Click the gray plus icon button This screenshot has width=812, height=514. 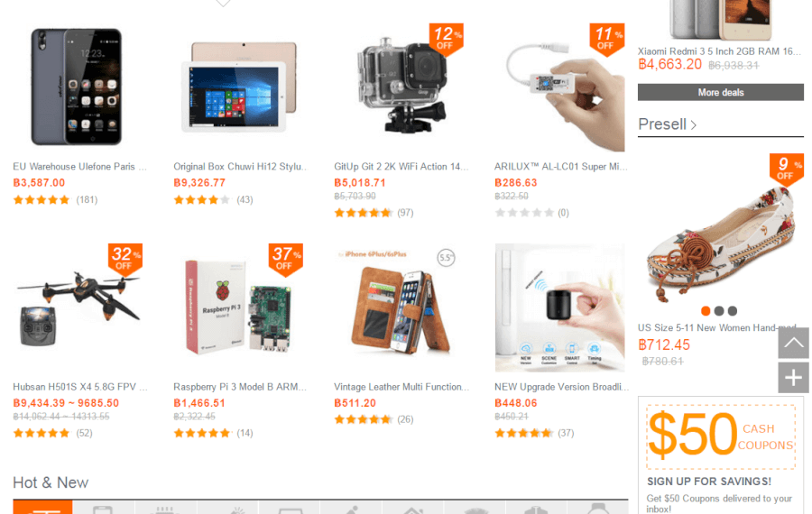[793, 377]
